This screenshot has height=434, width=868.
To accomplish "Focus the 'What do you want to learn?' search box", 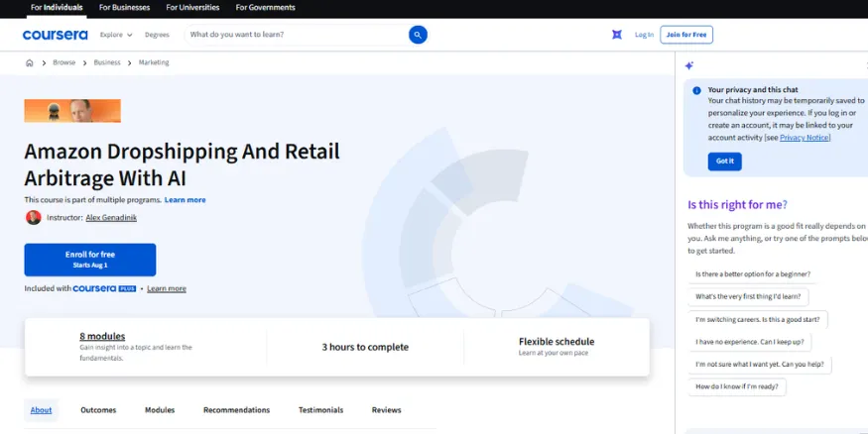I will (297, 35).
